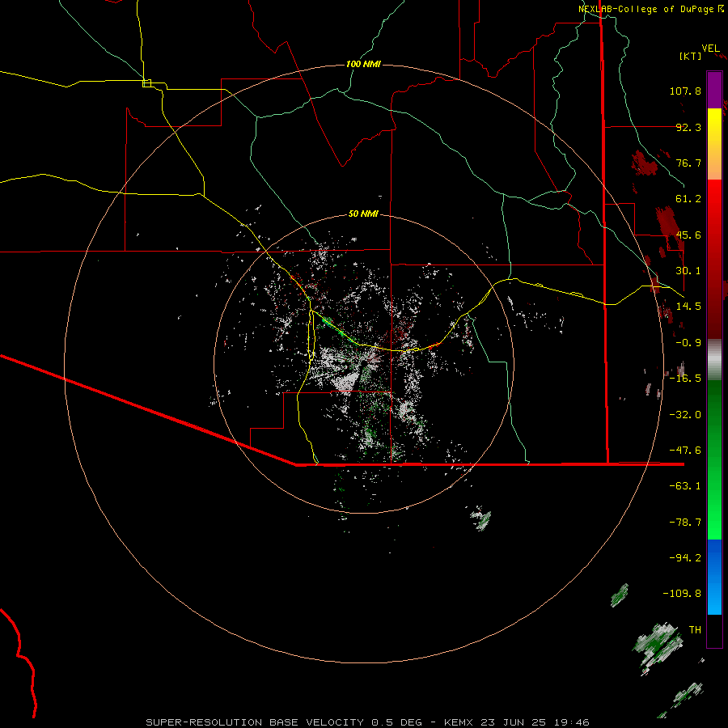Select the 107.8 scale value
Viewport: 728px width, 728px height.
click(685, 91)
